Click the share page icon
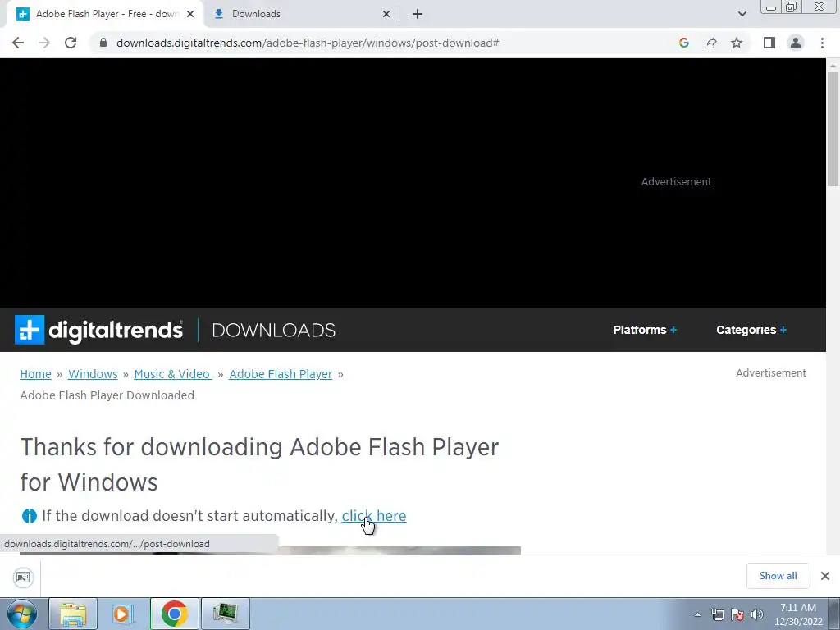Viewport: 840px width, 630px height. pos(710,43)
